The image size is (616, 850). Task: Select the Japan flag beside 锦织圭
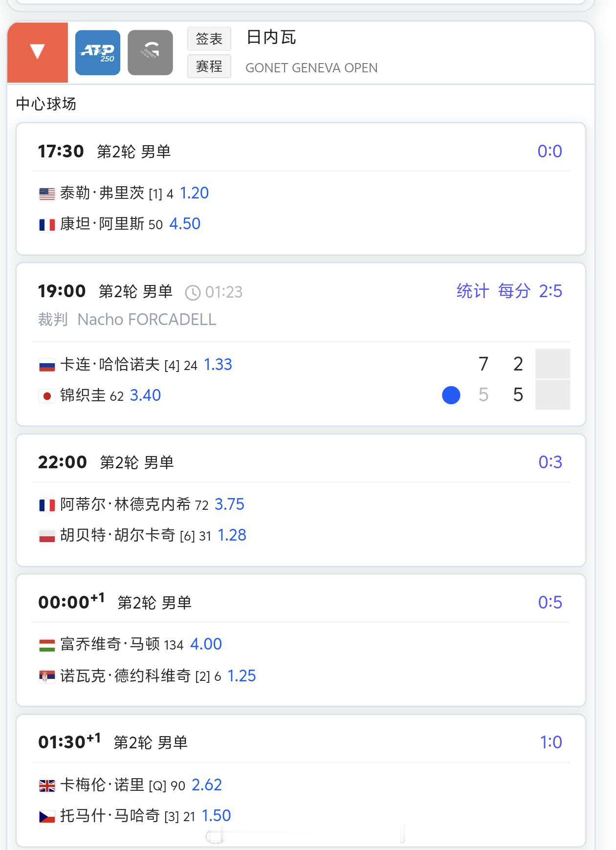pos(47,396)
